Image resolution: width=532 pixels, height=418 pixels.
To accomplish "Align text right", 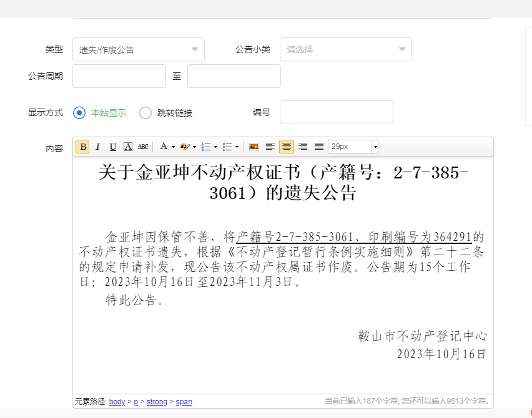I will [x=303, y=147].
